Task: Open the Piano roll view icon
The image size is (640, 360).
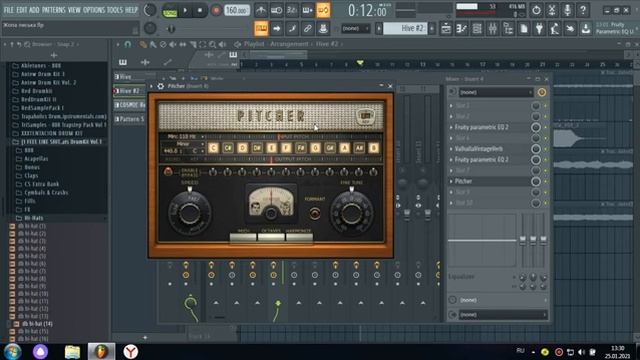Action: [462, 28]
